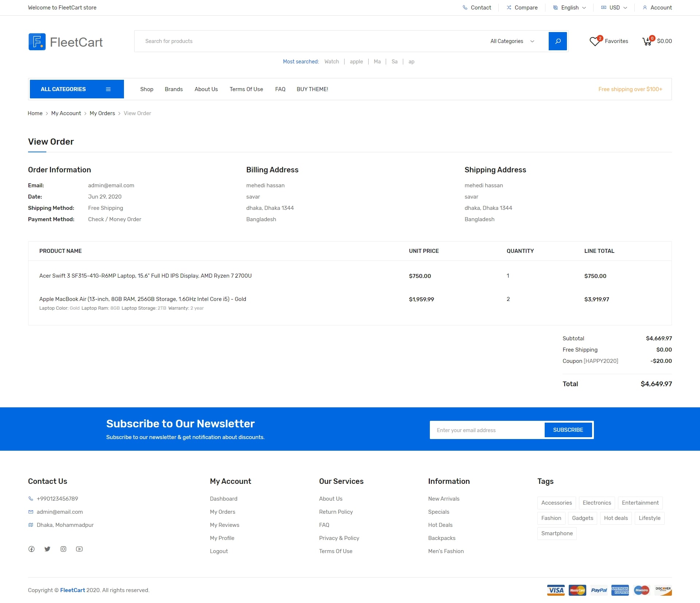Open the Twitter social icon in footer

tap(47, 549)
